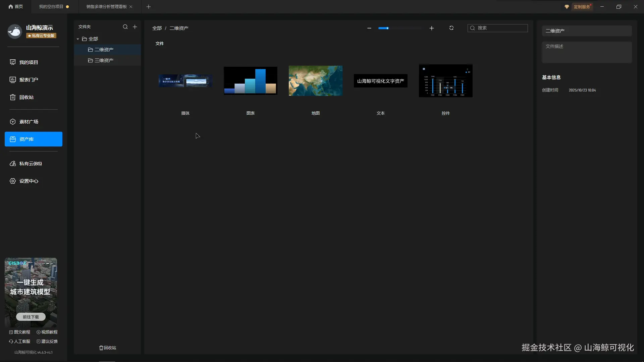Switch to the 我的空白项目 tab

pos(51,7)
